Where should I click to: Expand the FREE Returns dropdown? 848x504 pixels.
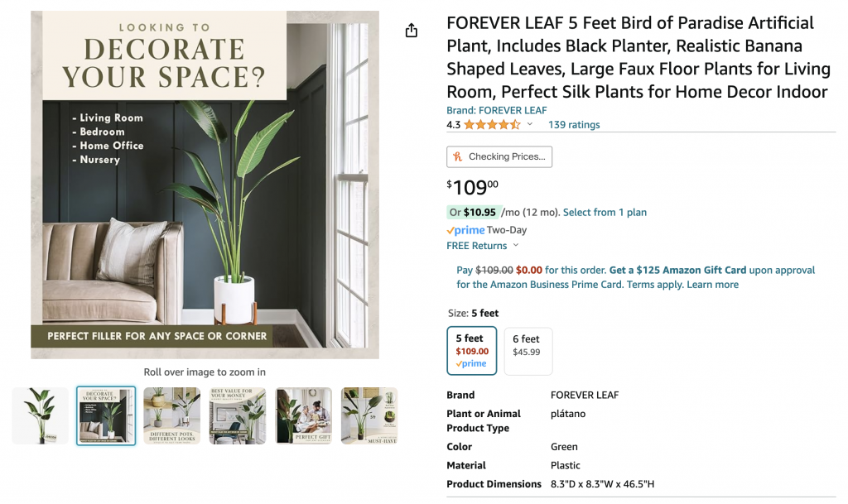(x=516, y=246)
